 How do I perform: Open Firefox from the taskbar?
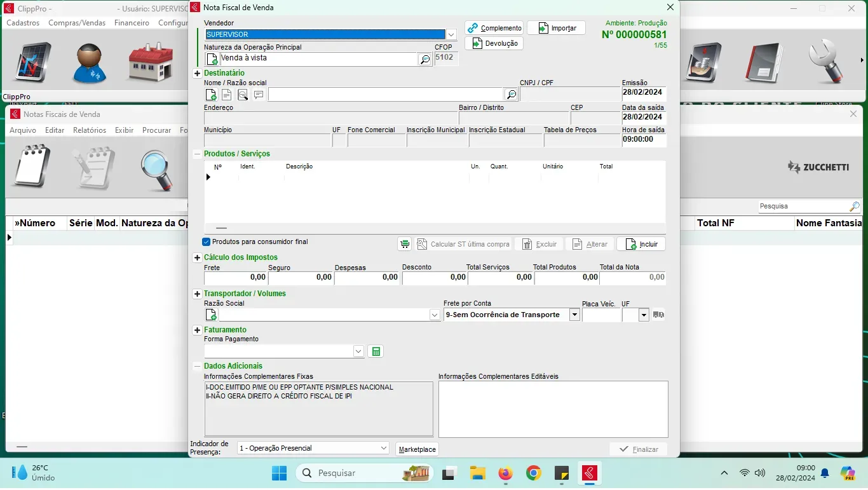(505, 473)
